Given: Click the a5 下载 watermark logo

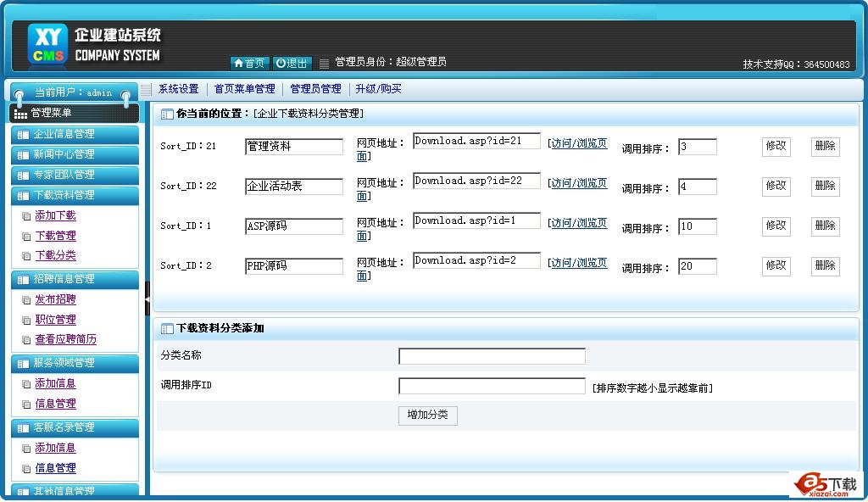Looking at the screenshot, I should pos(825,483).
